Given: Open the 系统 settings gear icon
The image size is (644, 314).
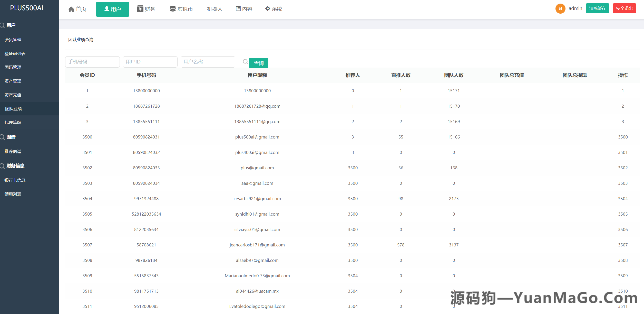Looking at the screenshot, I should coord(267,9).
